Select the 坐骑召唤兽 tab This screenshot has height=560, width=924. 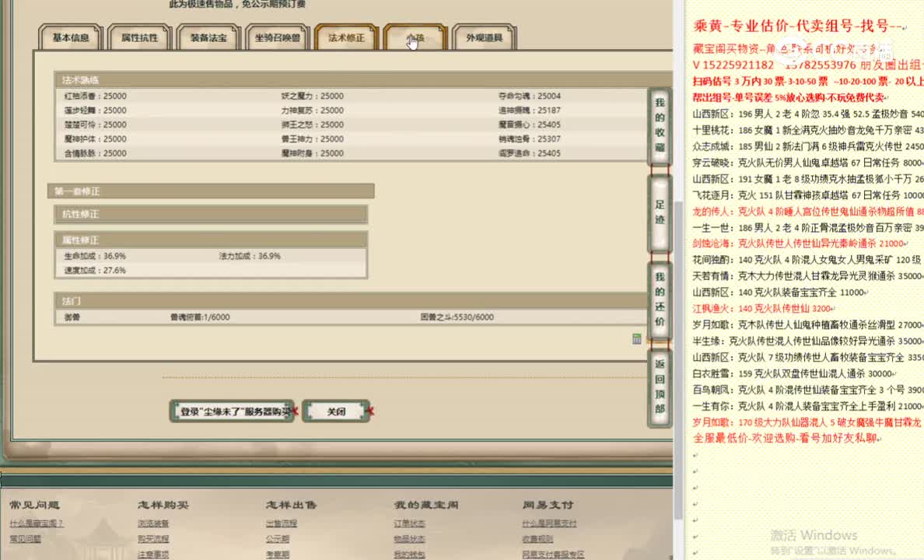click(278, 37)
